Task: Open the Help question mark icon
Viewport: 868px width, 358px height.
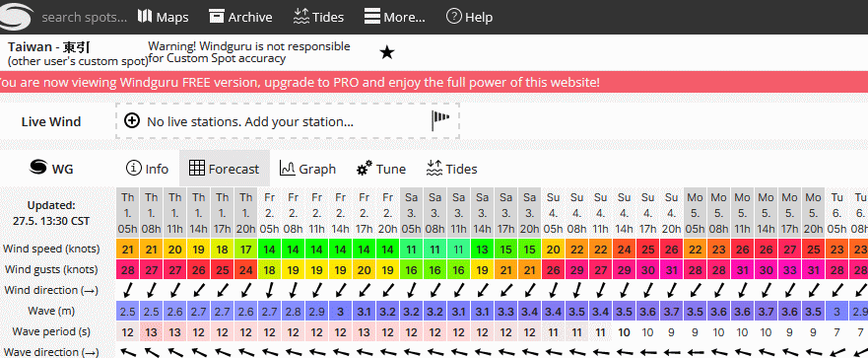Action: coord(454,17)
